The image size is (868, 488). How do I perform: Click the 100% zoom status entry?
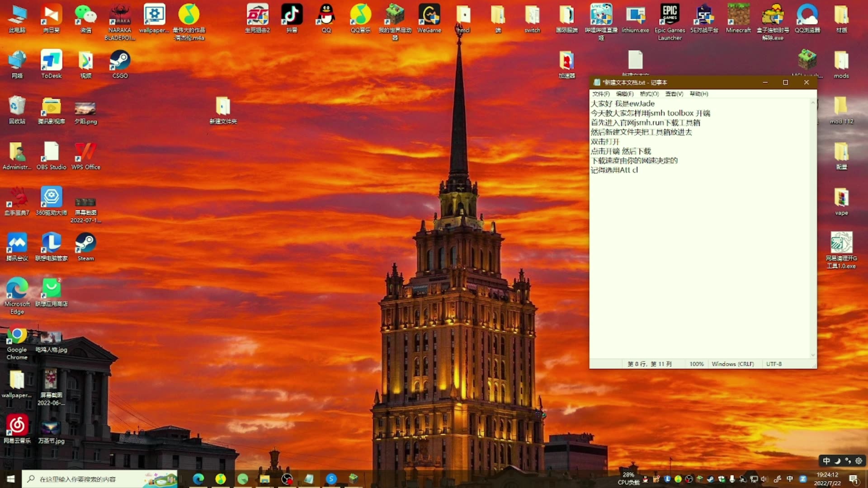697,364
